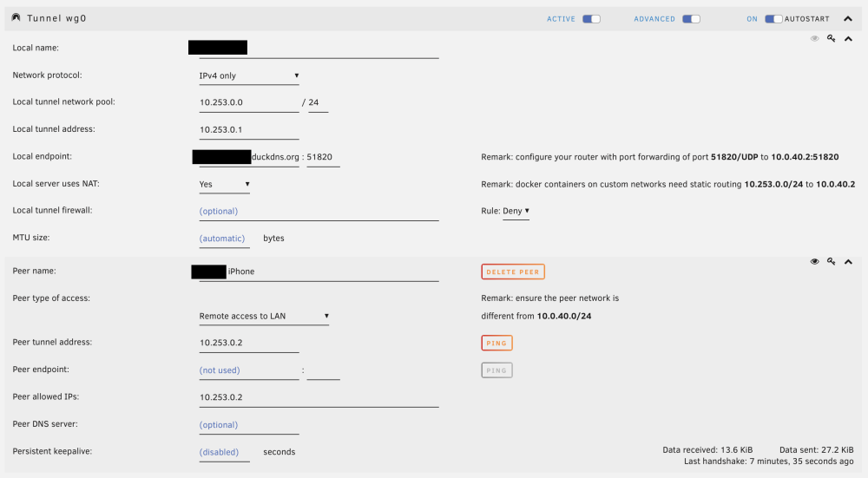Click the Data received 13.6 KiB text
The image size is (868, 478).
707,449
